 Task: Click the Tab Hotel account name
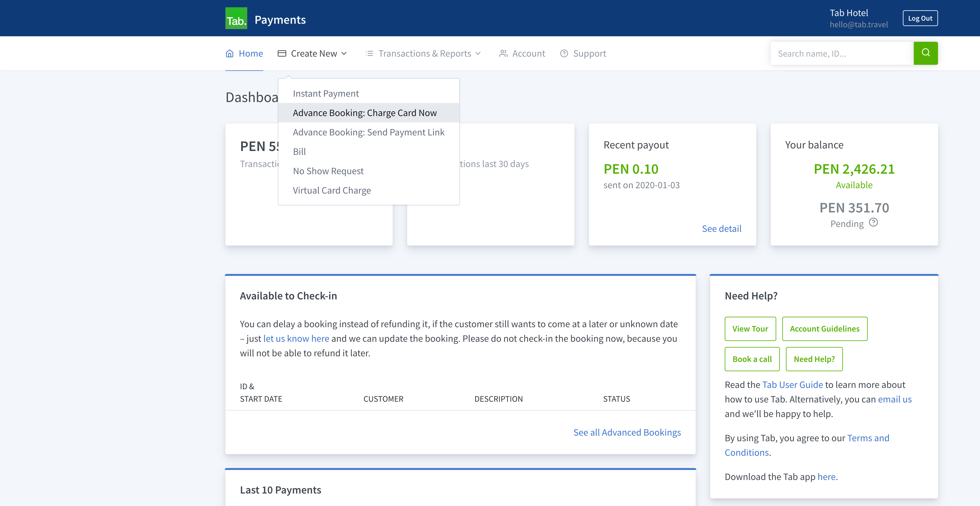[x=849, y=13]
